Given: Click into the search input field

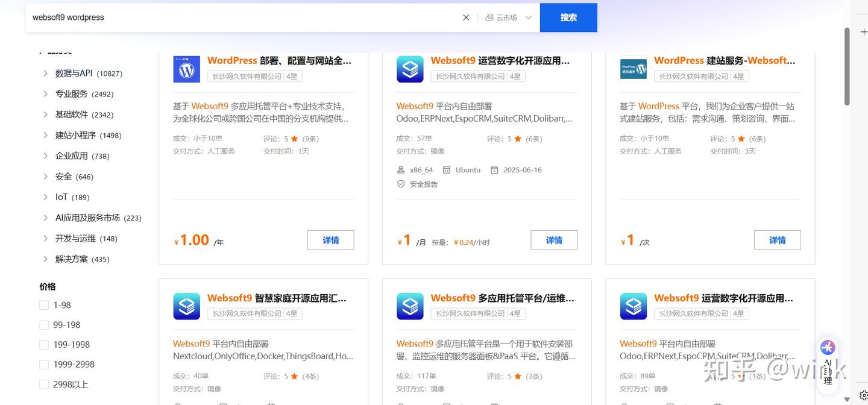Looking at the screenshot, I should click(x=181, y=17).
